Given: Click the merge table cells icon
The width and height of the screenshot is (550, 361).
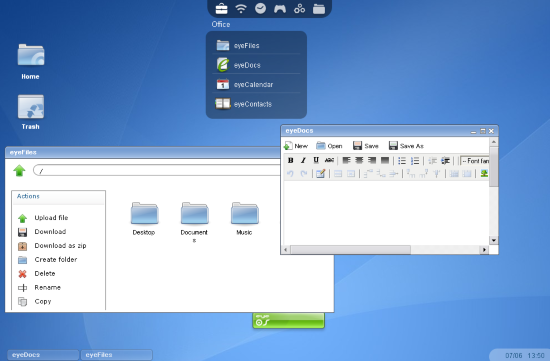Looking at the screenshot, I should (x=467, y=174).
